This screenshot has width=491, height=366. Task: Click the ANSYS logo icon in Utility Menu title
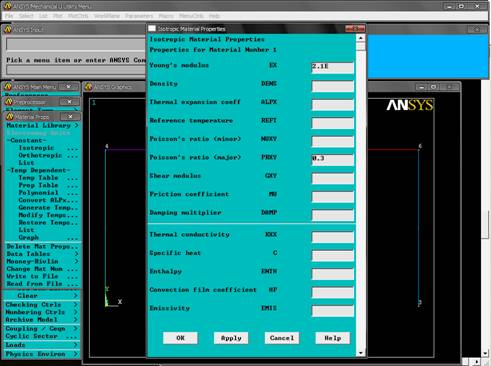pyautogui.click(x=7, y=6)
